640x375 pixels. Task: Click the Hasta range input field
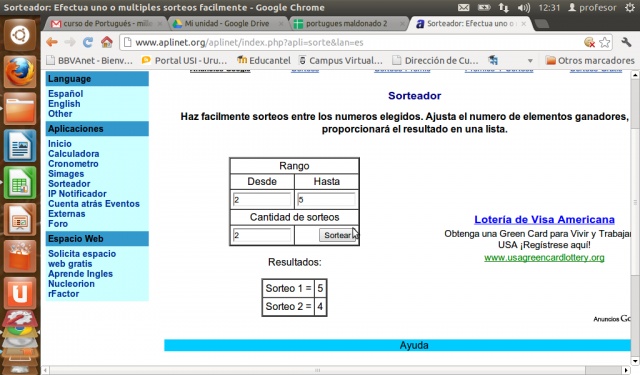[x=326, y=200]
